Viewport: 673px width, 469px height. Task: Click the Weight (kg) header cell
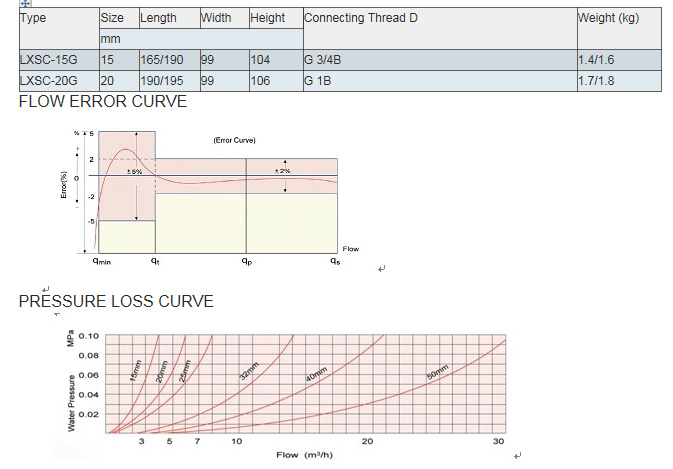pyautogui.click(x=609, y=18)
